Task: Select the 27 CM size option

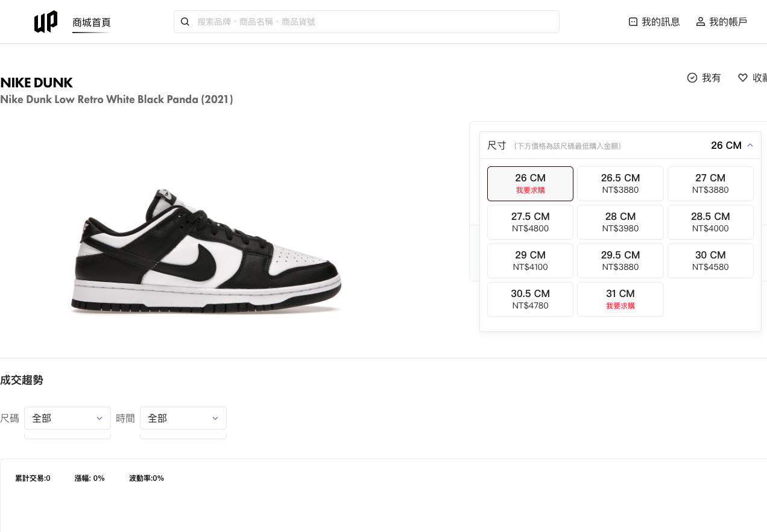Action: [x=710, y=184]
